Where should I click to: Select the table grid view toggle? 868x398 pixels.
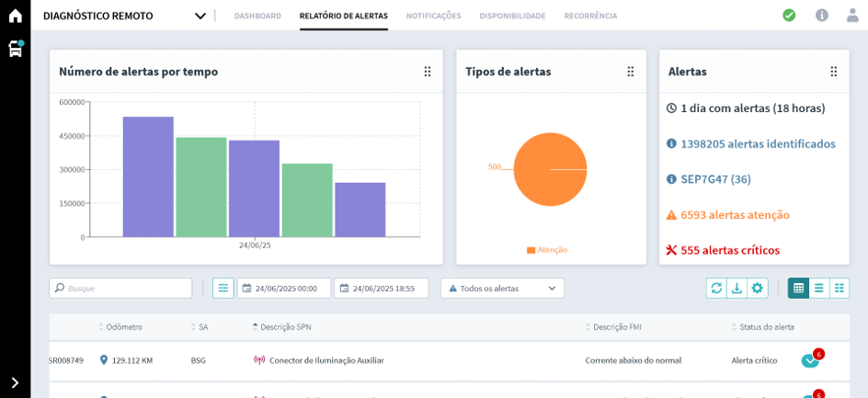798,289
